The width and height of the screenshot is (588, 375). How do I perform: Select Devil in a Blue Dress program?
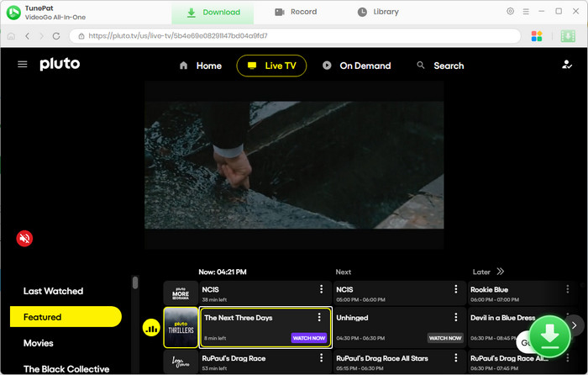[522, 328]
